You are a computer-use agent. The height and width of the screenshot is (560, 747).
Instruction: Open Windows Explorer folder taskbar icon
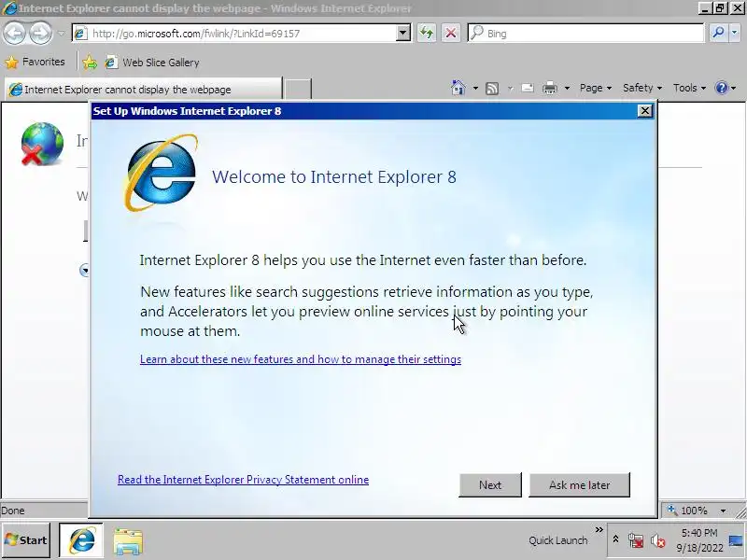[x=128, y=541]
